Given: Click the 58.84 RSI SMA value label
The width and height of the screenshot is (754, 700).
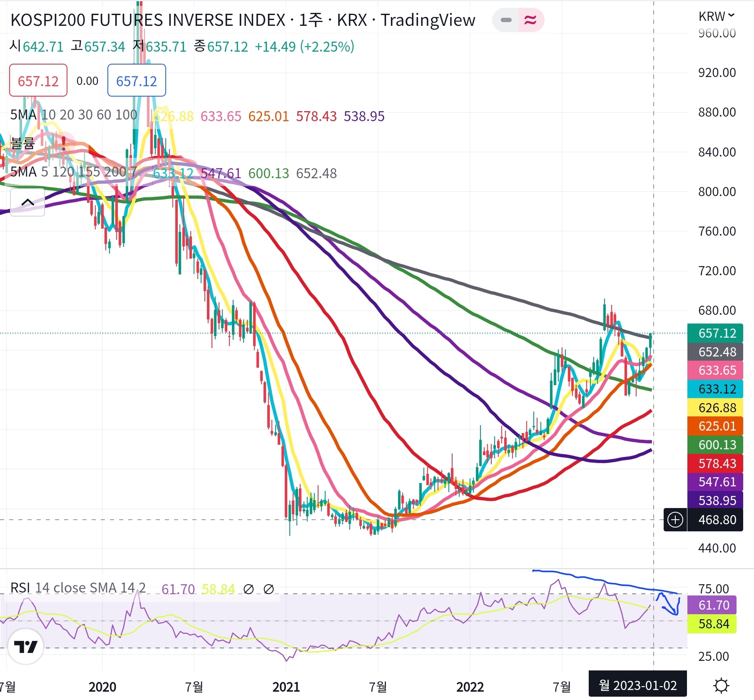Looking at the screenshot, I should [712, 624].
